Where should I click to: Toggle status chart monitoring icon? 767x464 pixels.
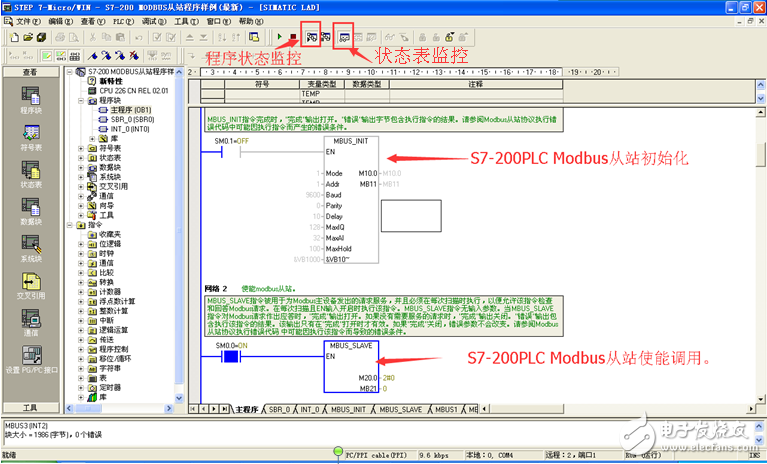(x=344, y=37)
